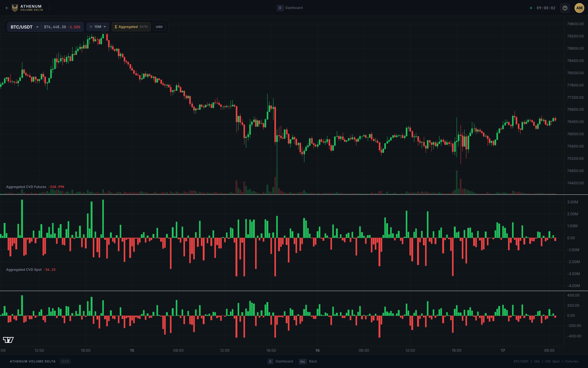
Task: Click the sigma Aggregated icon
Action: click(116, 27)
